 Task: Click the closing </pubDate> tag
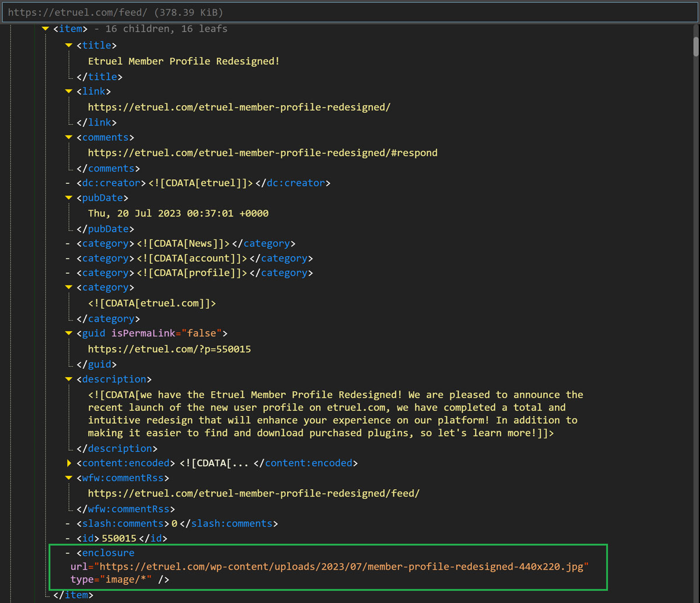[x=105, y=229]
